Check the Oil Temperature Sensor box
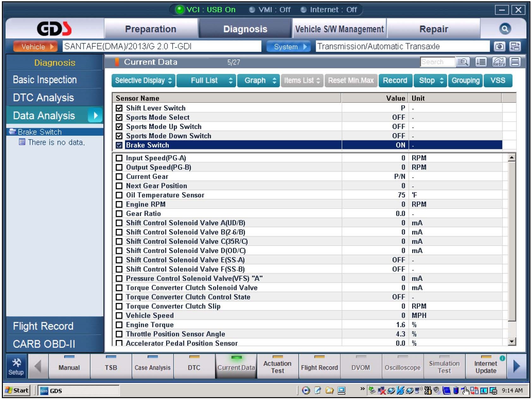 [x=119, y=195]
